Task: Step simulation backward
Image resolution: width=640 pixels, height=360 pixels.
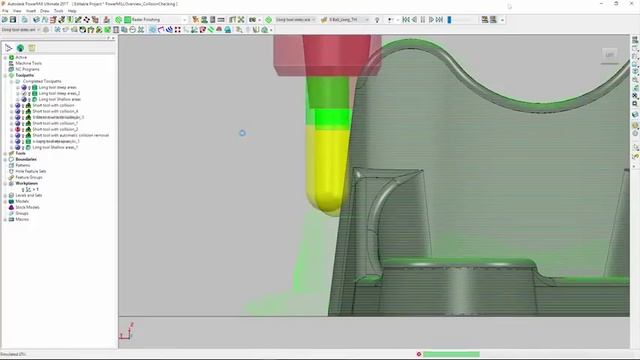Action: click(414, 20)
